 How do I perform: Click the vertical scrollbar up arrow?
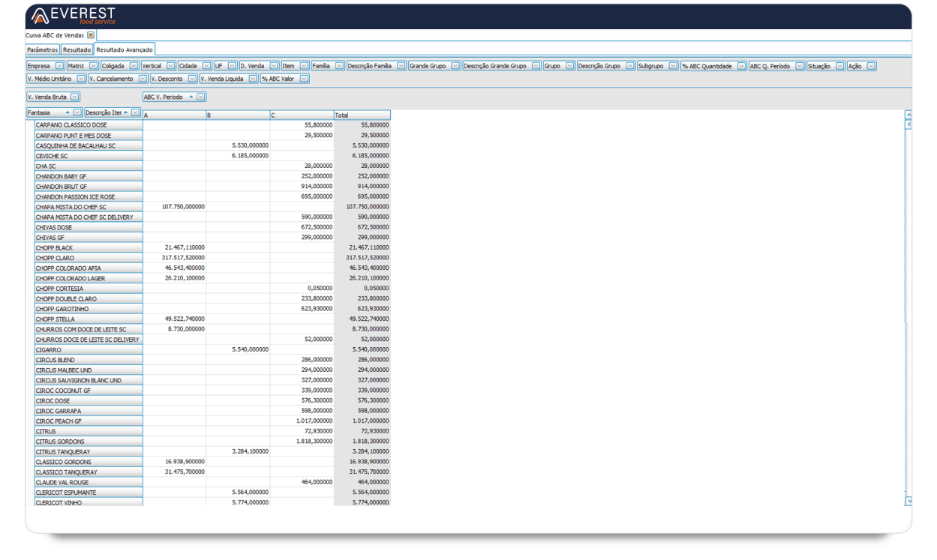908,115
